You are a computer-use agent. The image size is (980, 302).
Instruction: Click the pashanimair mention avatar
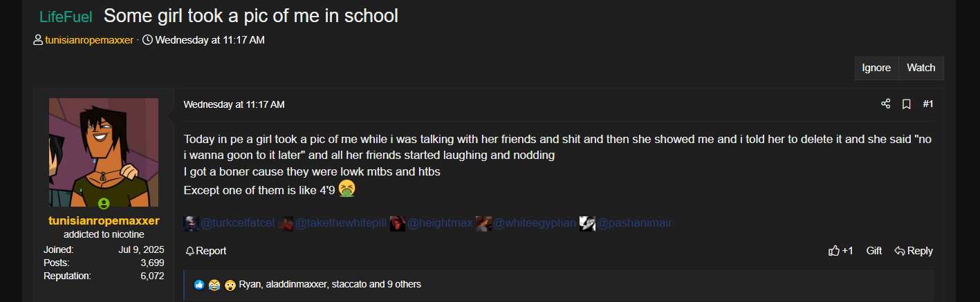[x=587, y=223]
